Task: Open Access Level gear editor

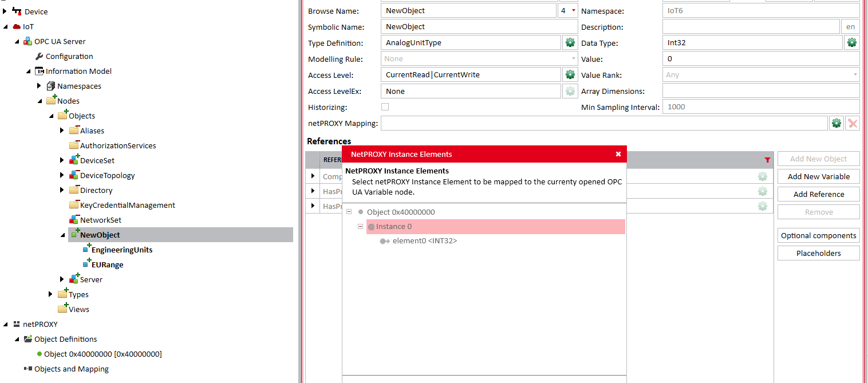Action: [x=570, y=74]
